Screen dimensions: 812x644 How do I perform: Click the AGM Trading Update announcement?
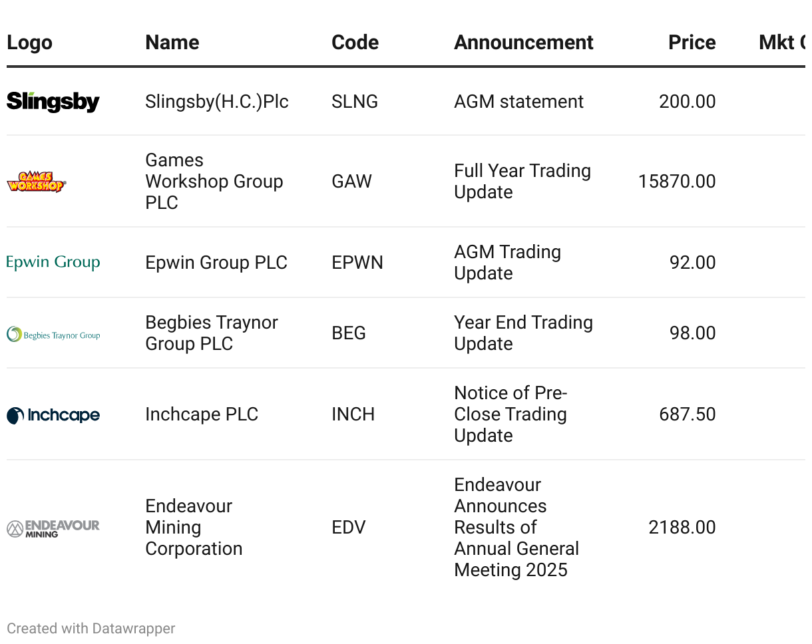[507, 262]
